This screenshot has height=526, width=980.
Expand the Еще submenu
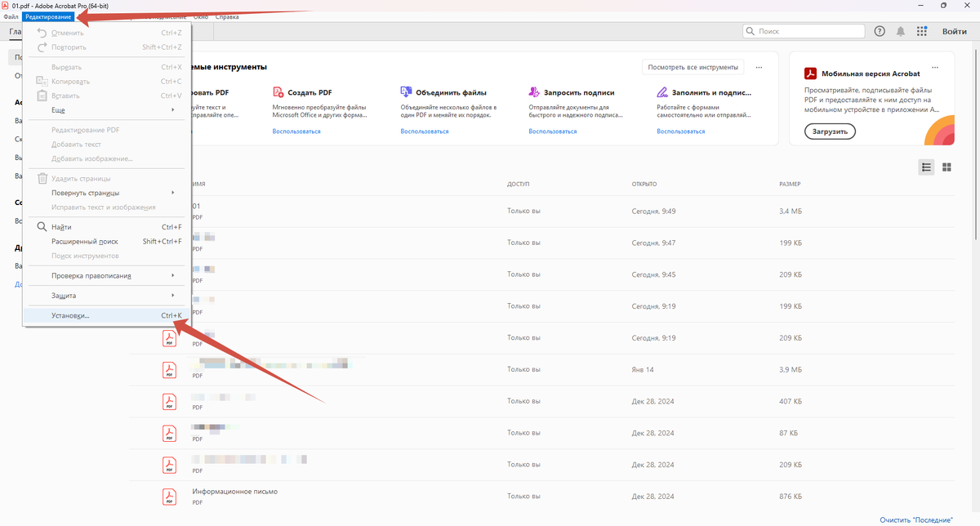[x=106, y=109]
